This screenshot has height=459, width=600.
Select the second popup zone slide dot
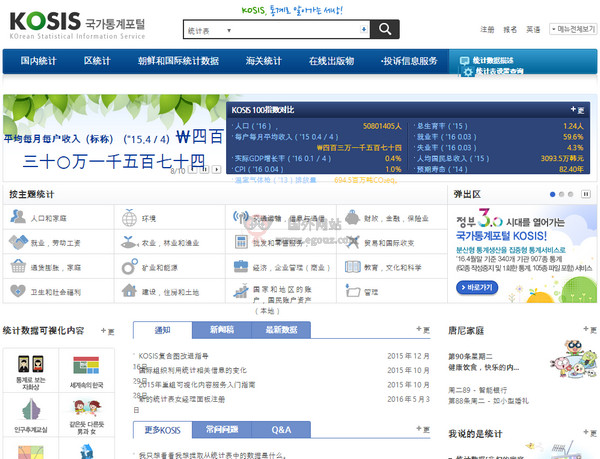[x=561, y=194]
